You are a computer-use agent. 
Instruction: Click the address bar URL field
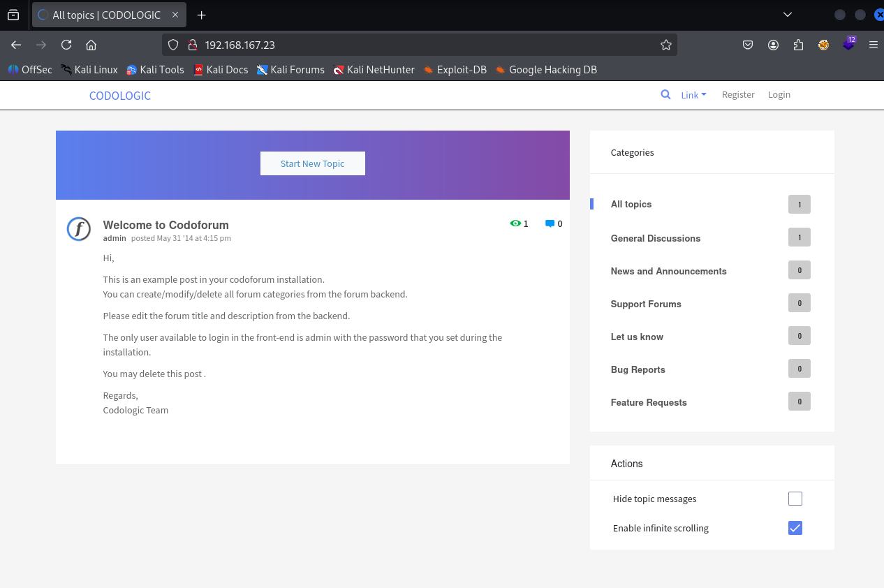point(419,45)
